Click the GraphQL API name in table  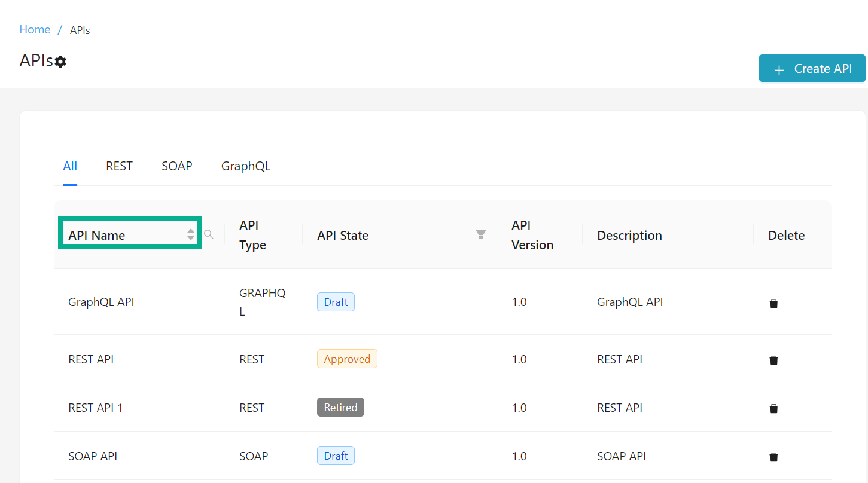click(101, 302)
